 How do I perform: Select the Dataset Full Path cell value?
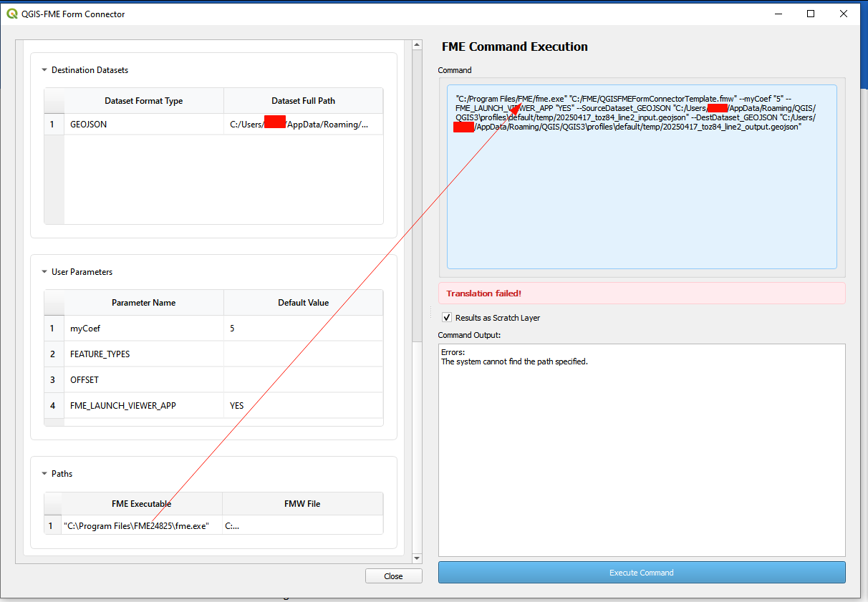coord(303,125)
